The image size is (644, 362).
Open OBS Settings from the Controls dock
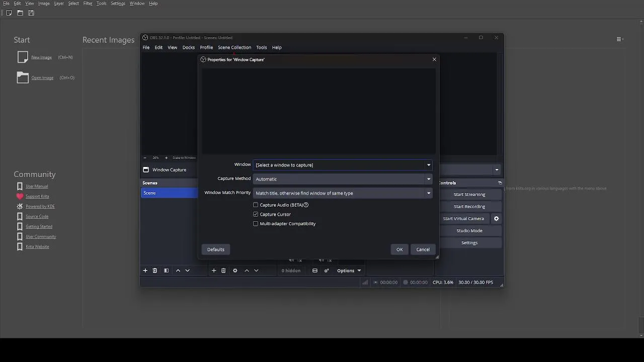469,243
